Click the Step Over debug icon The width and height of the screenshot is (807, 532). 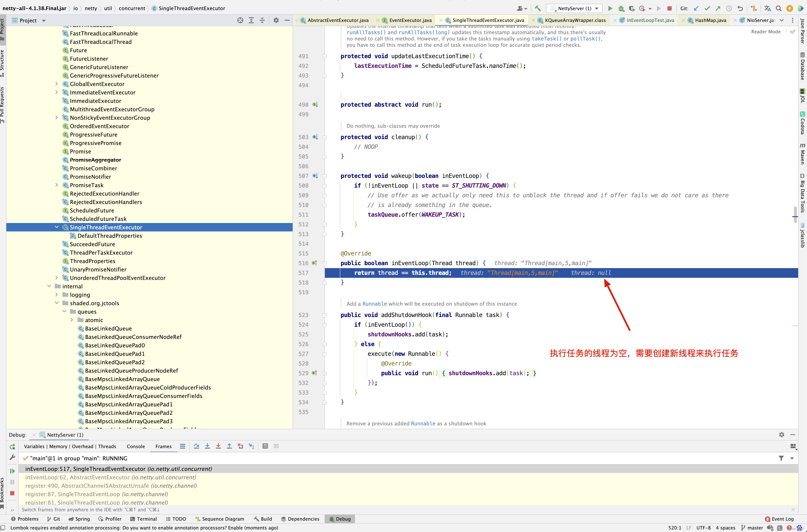[196, 446]
